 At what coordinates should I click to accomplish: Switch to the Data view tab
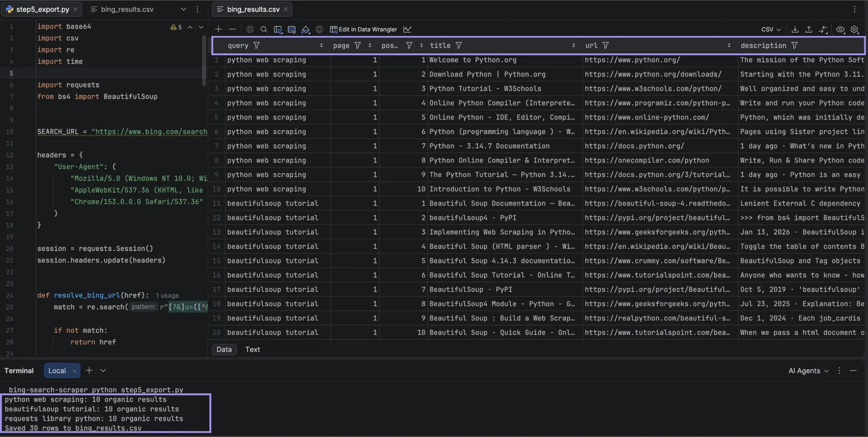point(224,349)
